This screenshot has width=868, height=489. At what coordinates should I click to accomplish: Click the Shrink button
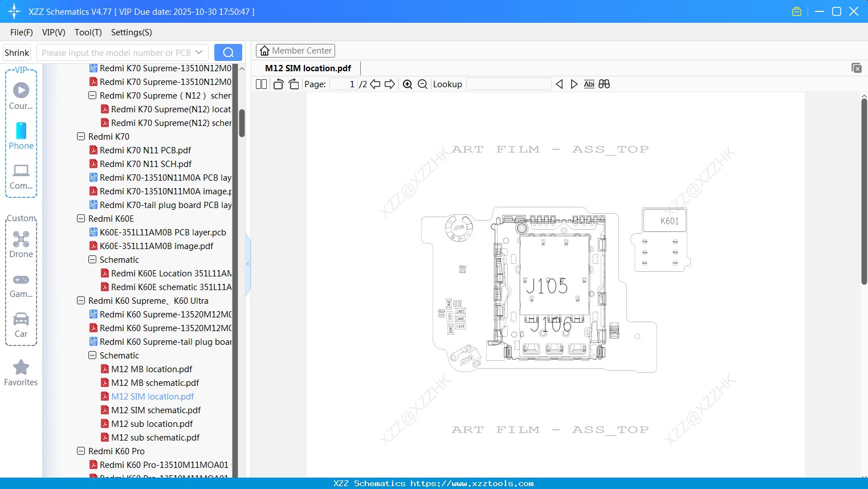click(x=17, y=52)
